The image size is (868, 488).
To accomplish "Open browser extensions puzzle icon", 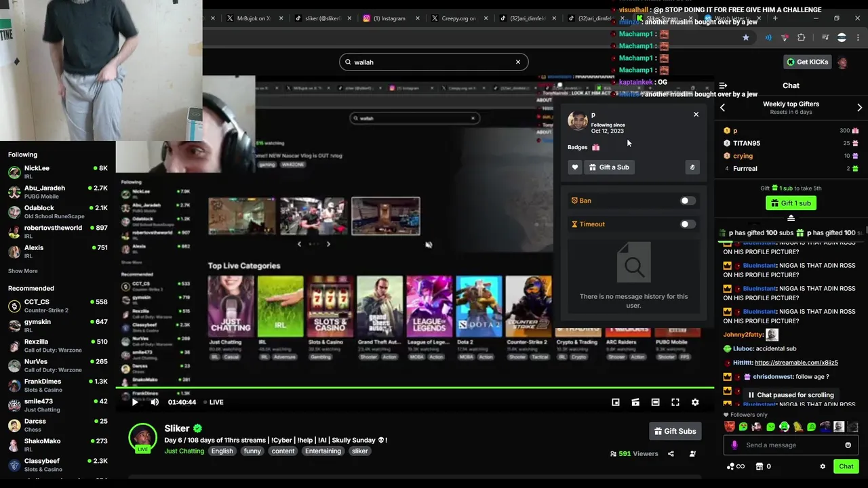I will (802, 38).
